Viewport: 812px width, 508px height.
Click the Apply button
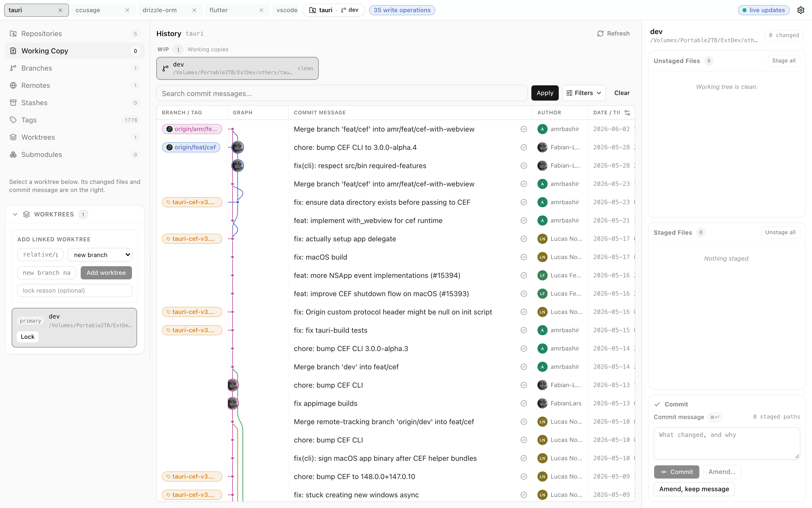545,93
